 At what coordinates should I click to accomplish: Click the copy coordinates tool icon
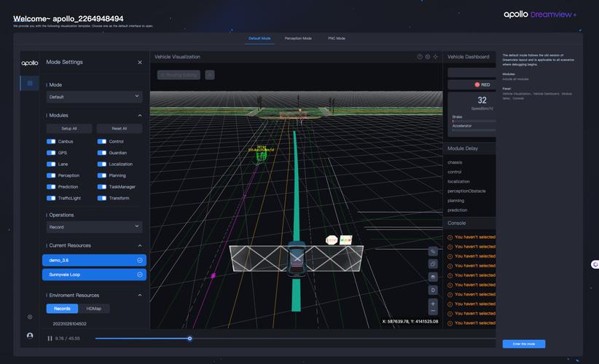click(433, 264)
